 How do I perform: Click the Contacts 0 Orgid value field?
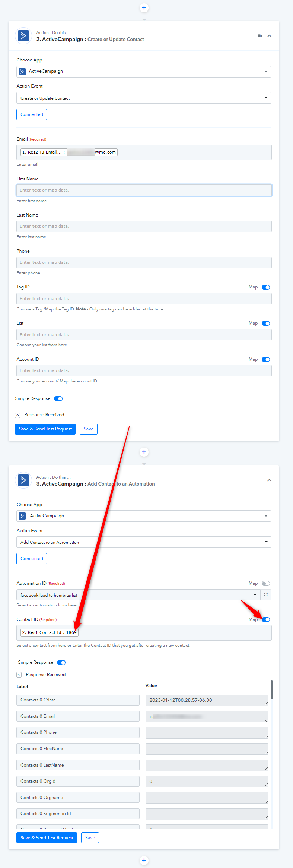(x=207, y=782)
